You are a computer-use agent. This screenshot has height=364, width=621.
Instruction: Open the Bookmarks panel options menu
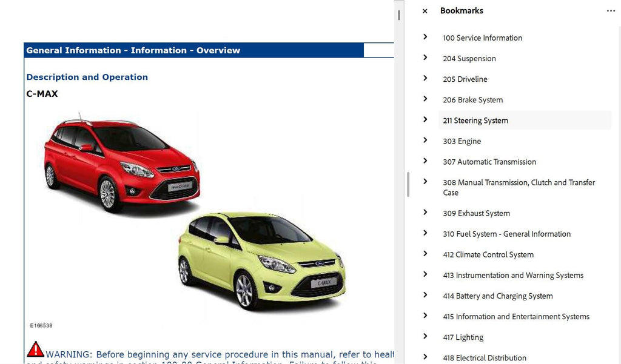point(611,11)
